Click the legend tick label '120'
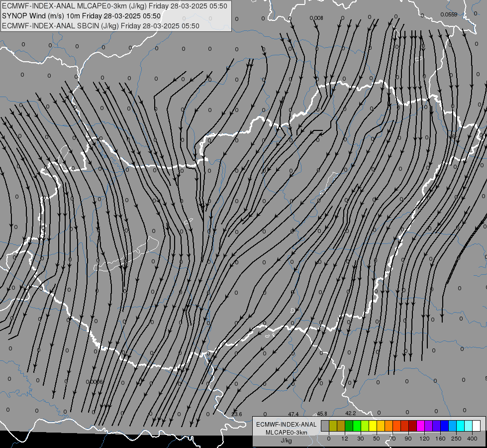This screenshot has height=448, width=487. click(424, 439)
